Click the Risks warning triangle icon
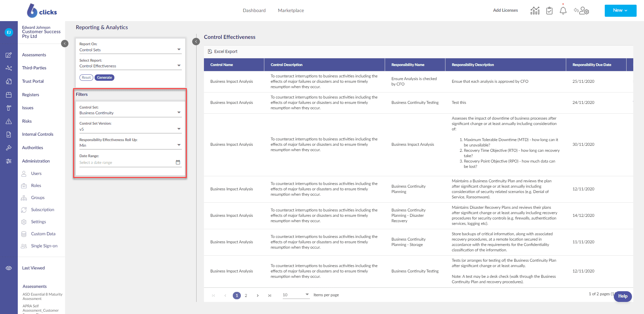The width and height of the screenshot is (644, 314). coord(9,121)
